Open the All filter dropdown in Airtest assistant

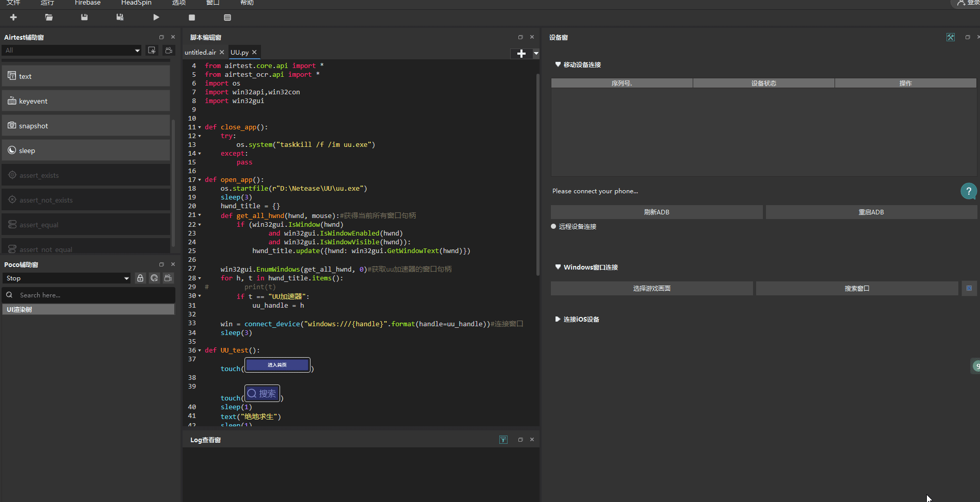point(72,50)
